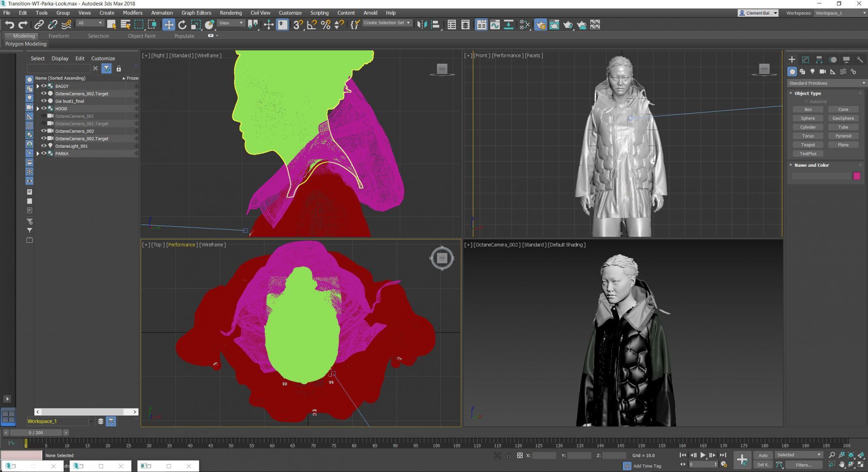Click the Mirror tool icon
Screen dimensions: 868x472
pyautogui.click(x=422, y=25)
